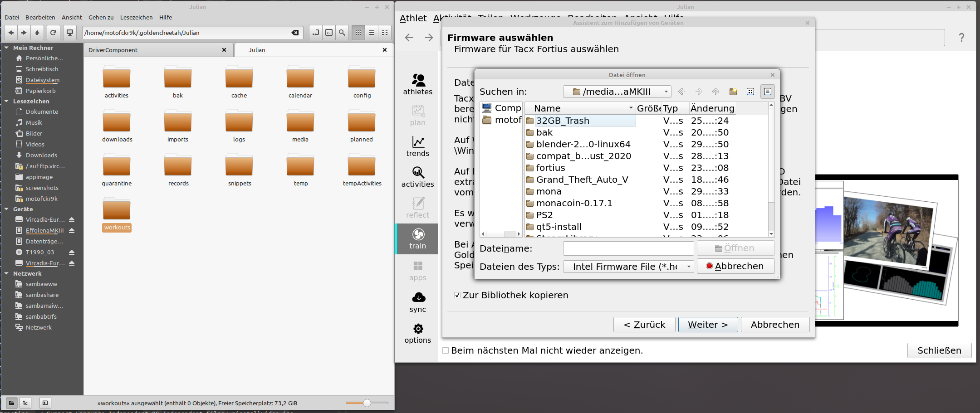Open the sync function
Viewport: 980px width, 413px height.
[417, 301]
